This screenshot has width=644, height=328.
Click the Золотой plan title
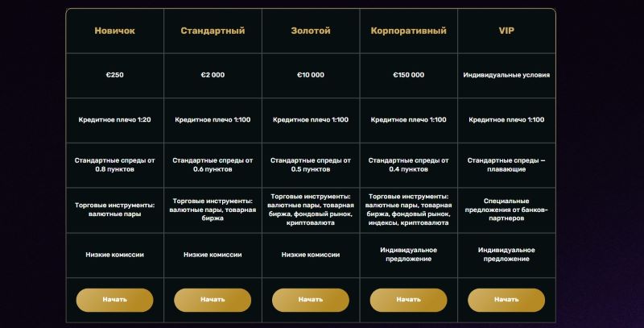(310, 31)
